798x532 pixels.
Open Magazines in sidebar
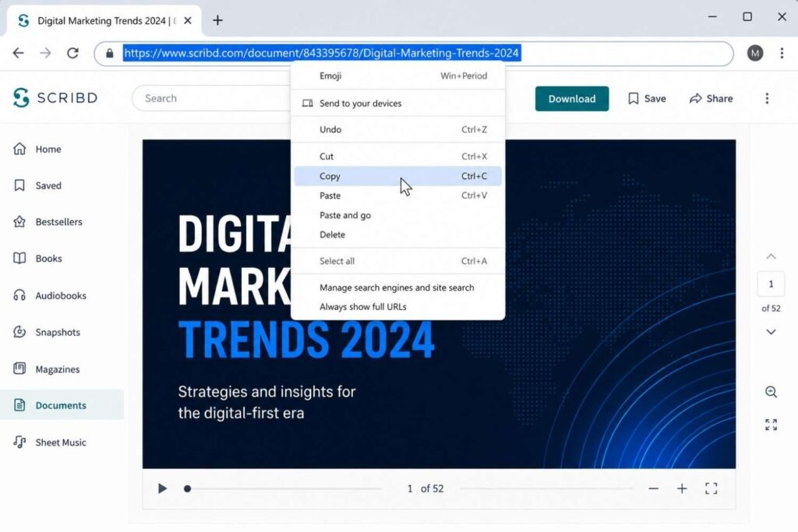pyautogui.click(x=62, y=369)
